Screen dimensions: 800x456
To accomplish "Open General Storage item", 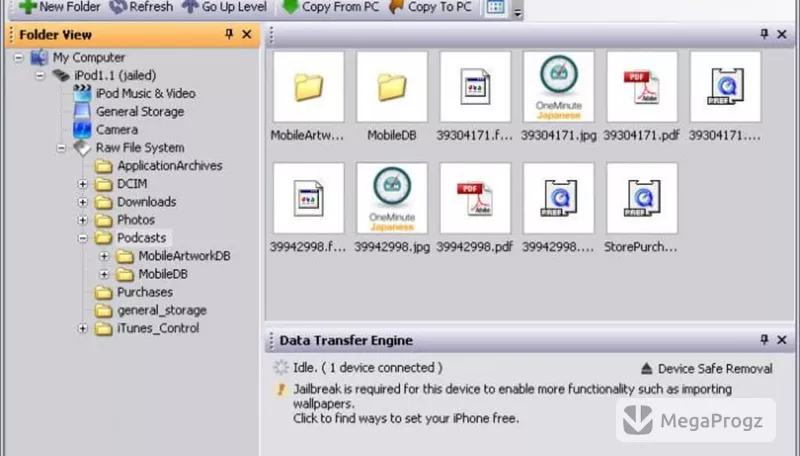I will [x=140, y=111].
